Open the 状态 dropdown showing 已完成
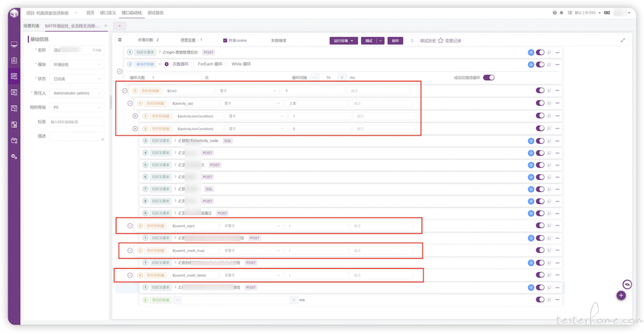The width and height of the screenshot is (644, 333). pyautogui.click(x=76, y=79)
